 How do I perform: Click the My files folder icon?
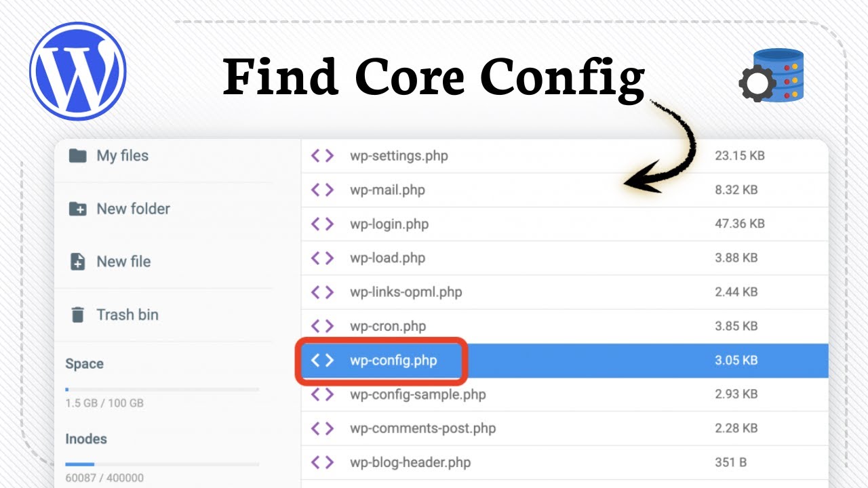pos(78,156)
